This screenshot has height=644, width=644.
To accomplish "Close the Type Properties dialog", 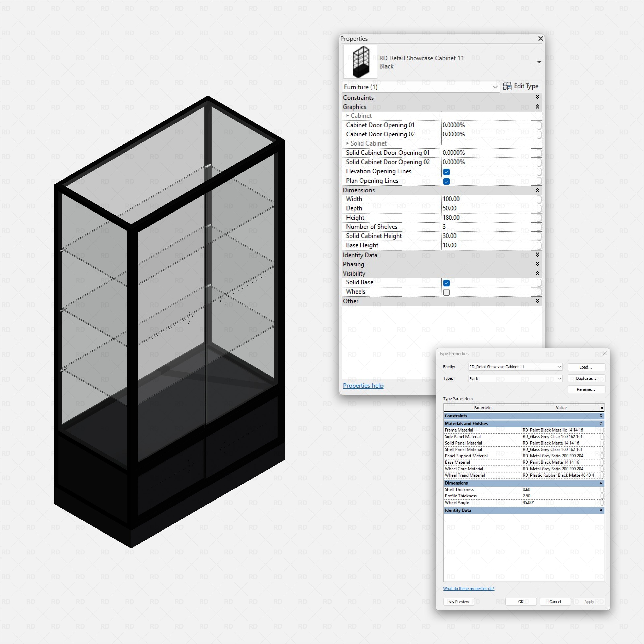I will (605, 353).
